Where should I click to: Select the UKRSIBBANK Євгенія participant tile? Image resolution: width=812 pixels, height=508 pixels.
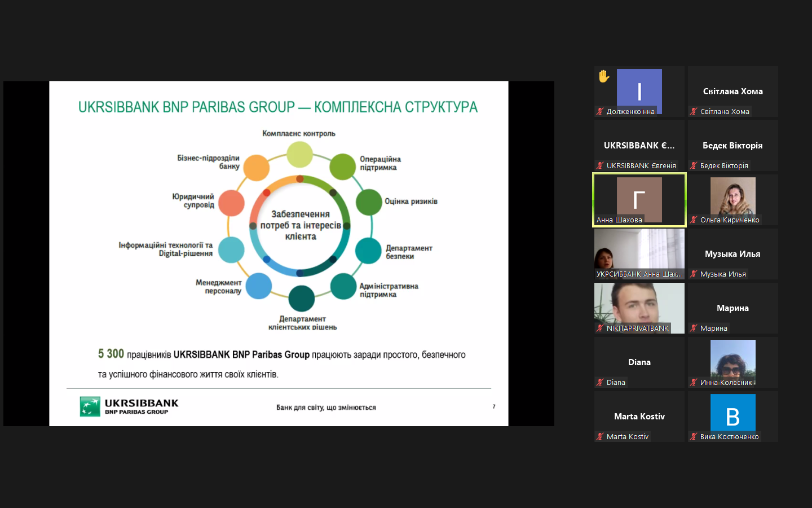pos(639,146)
